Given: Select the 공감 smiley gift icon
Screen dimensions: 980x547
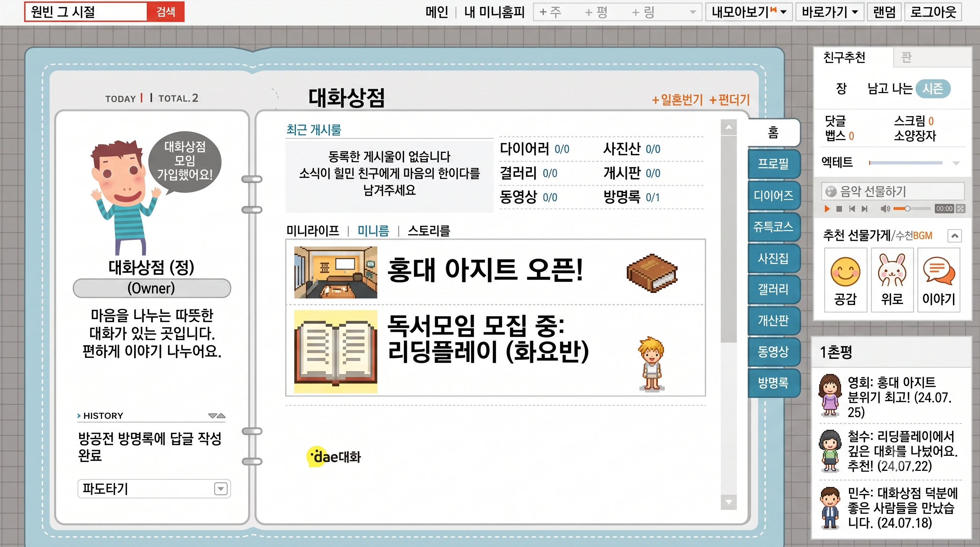Looking at the screenshot, I should point(845,280).
